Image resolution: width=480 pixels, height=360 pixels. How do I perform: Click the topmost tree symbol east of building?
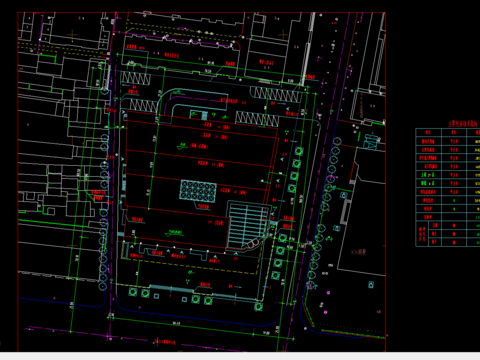pyautogui.click(x=299, y=151)
